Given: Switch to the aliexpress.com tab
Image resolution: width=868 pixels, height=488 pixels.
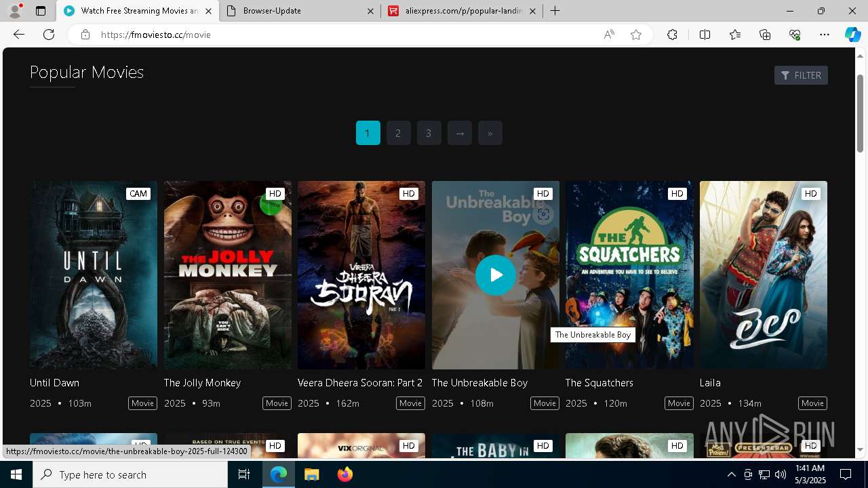Looking at the screenshot, I should pos(461,11).
